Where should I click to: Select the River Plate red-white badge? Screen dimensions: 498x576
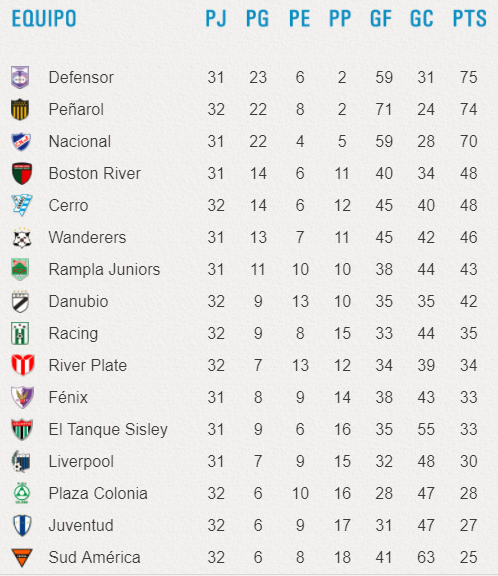pos(23,365)
